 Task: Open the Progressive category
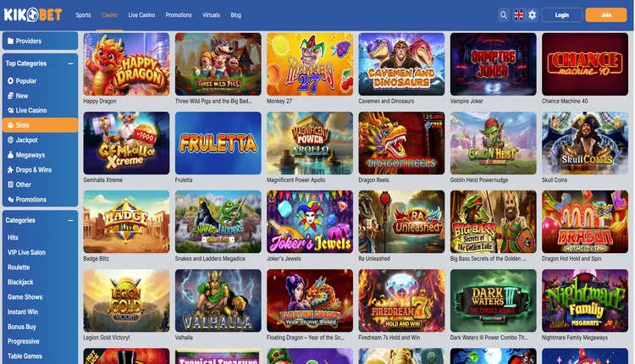coord(24,342)
